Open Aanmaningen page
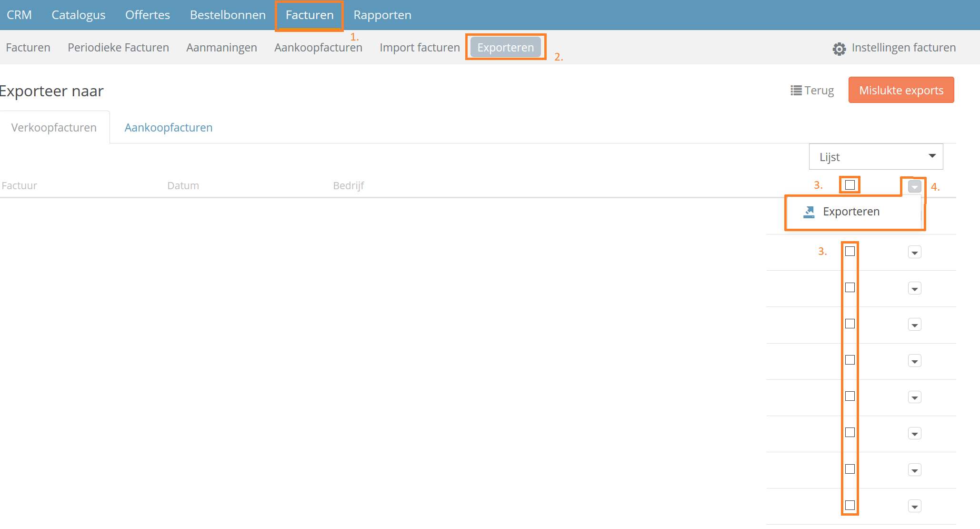 point(221,48)
